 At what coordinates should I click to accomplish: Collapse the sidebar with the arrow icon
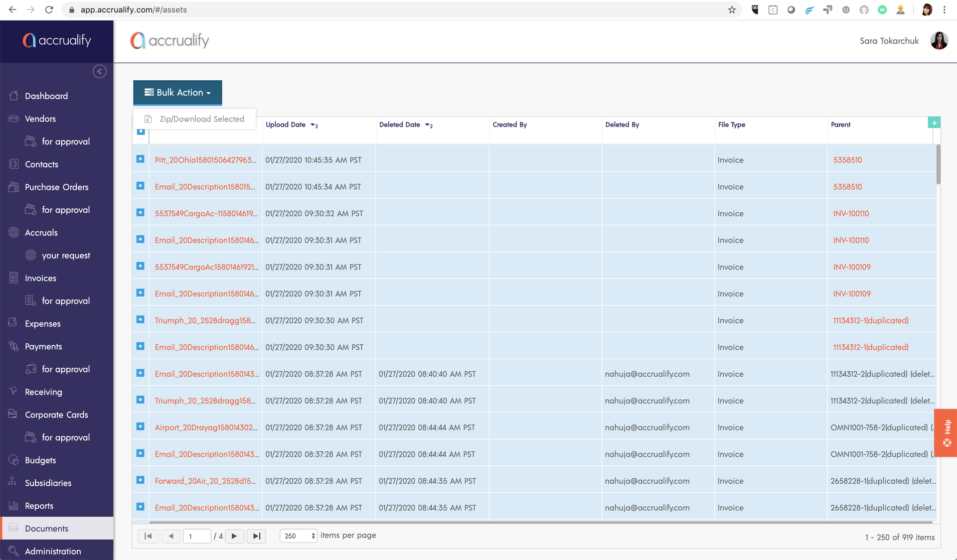click(100, 72)
